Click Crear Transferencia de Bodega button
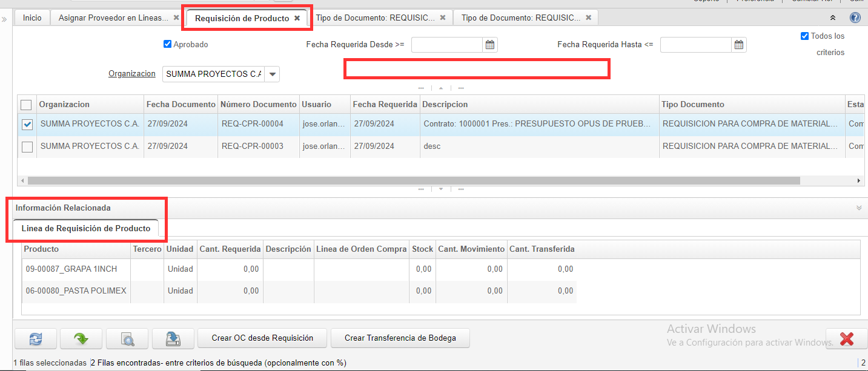The height and width of the screenshot is (371, 868). (x=400, y=338)
